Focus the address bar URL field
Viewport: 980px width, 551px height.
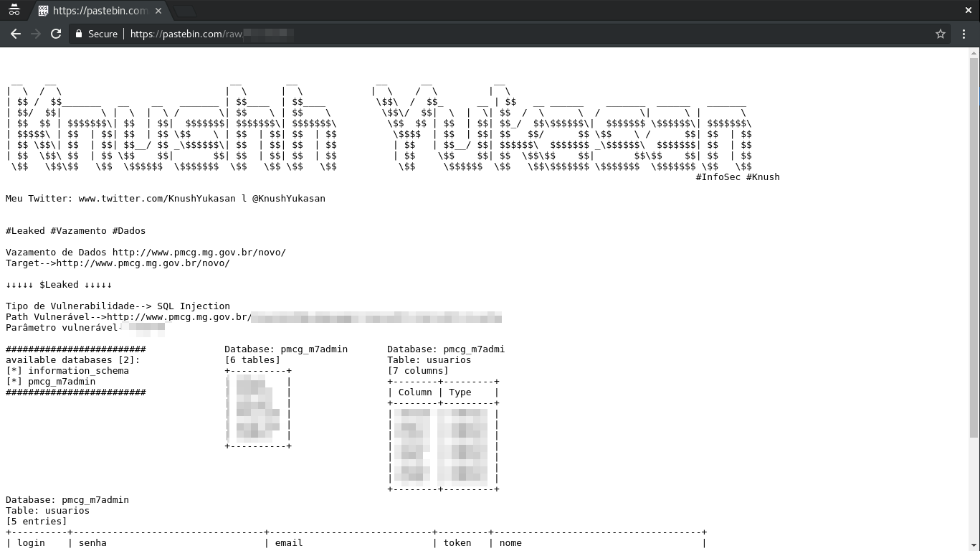502,34
